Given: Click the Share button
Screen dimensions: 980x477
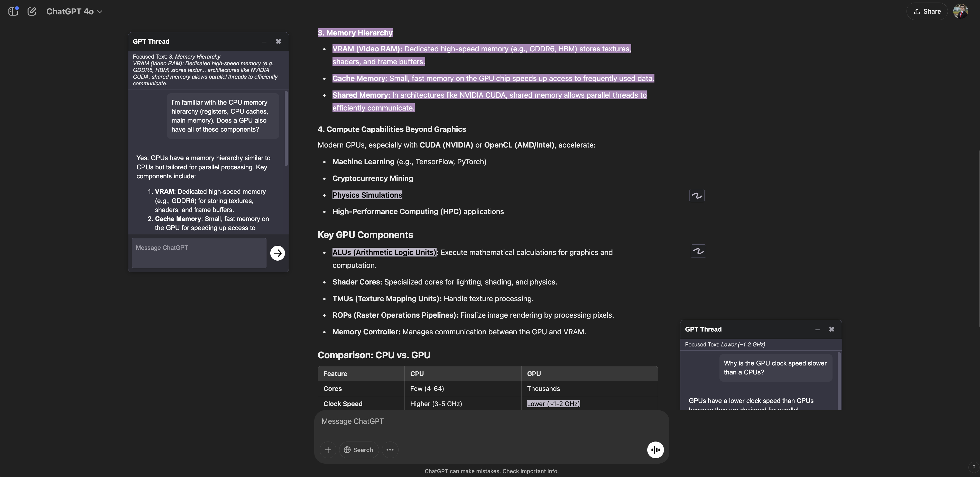Looking at the screenshot, I should (927, 11).
